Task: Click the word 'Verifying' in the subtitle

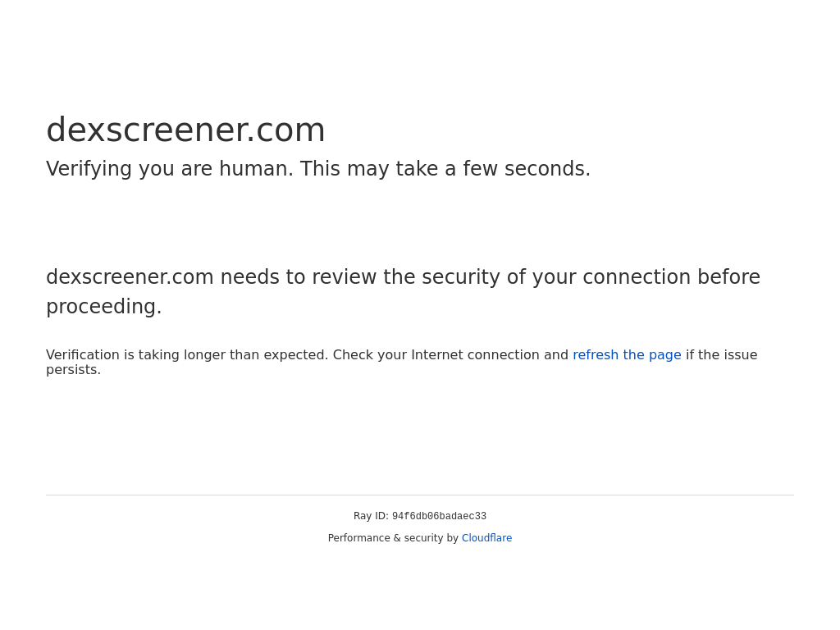Action: 89,169
